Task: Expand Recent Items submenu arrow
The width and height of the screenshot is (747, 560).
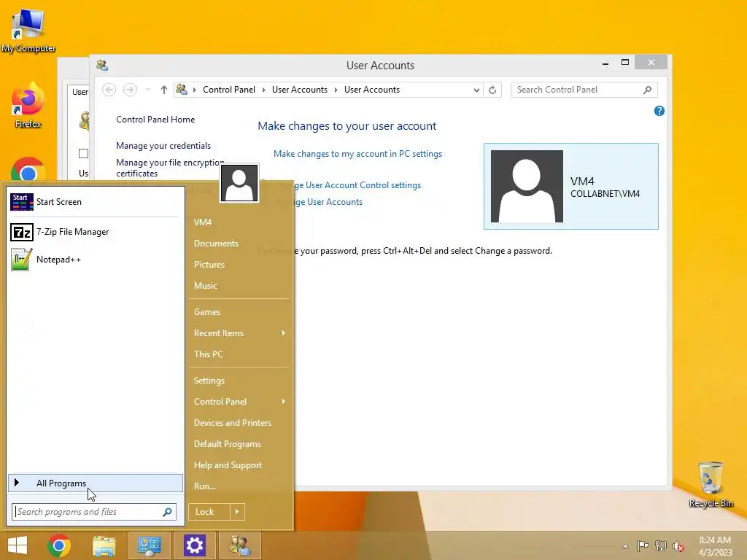Action: 284,332
